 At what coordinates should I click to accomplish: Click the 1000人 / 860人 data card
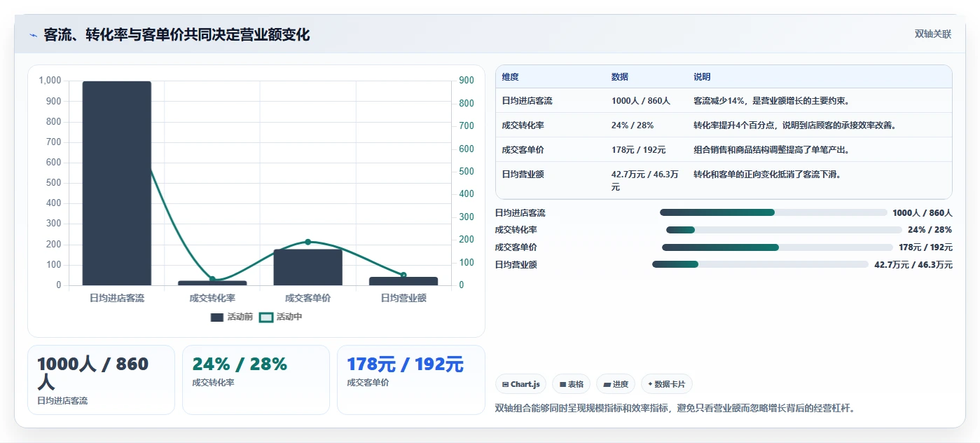(x=101, y=380)
